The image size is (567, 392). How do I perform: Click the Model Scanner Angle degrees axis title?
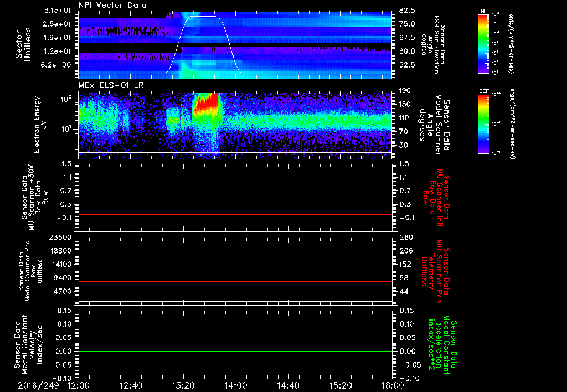[434, 125]
